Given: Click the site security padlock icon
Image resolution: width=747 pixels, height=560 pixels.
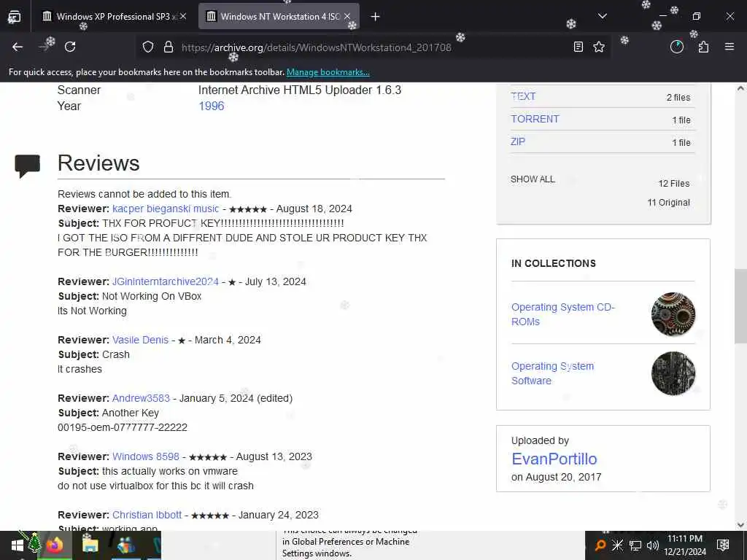Looking at the screenshot, I should tap(169, 47).
